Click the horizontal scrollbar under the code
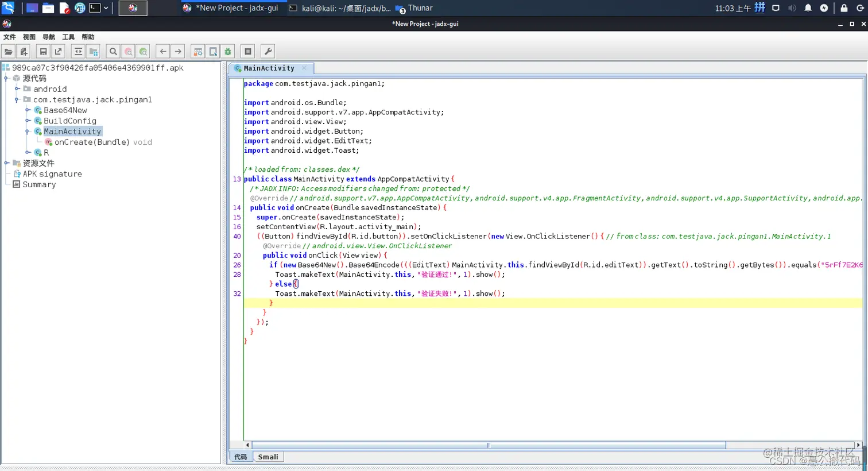The height and width of the screenshot is (471, 868). 488,445
